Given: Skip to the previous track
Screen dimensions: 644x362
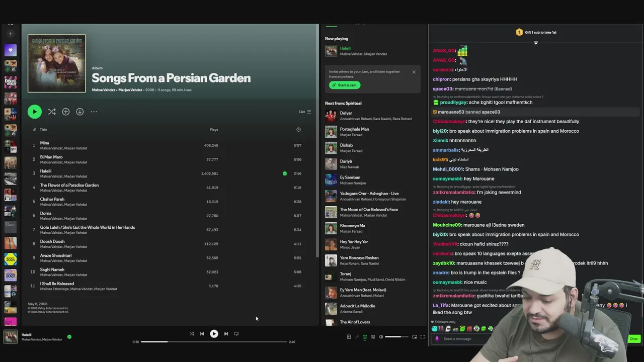Looking at the screenshot, I should [x=202, y=334].
